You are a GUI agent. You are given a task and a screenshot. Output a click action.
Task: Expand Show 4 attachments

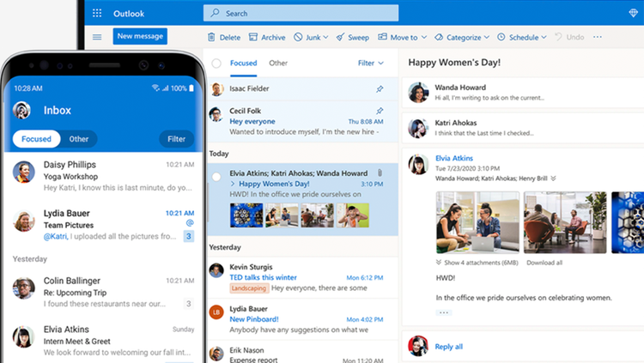click(477, 263)
